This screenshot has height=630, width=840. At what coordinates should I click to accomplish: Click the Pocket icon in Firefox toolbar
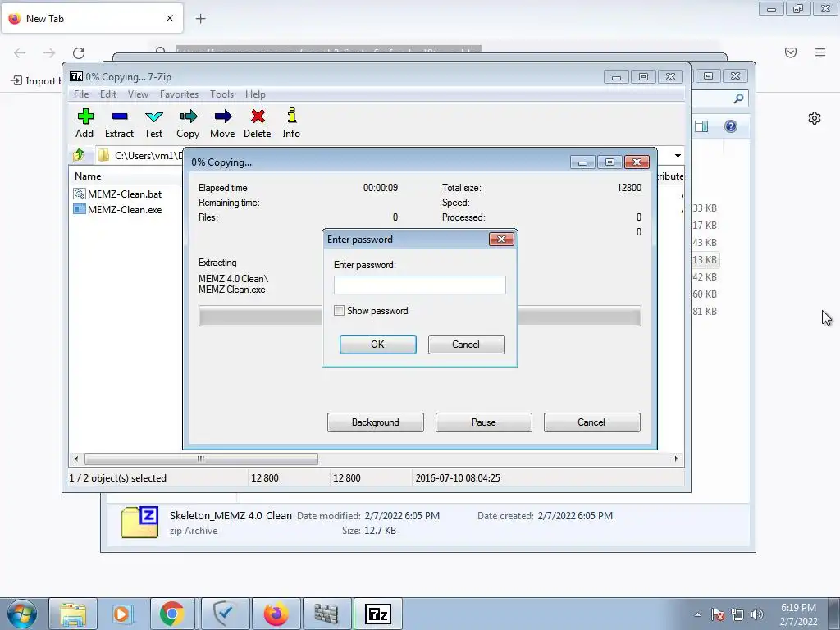coord(791,52)
